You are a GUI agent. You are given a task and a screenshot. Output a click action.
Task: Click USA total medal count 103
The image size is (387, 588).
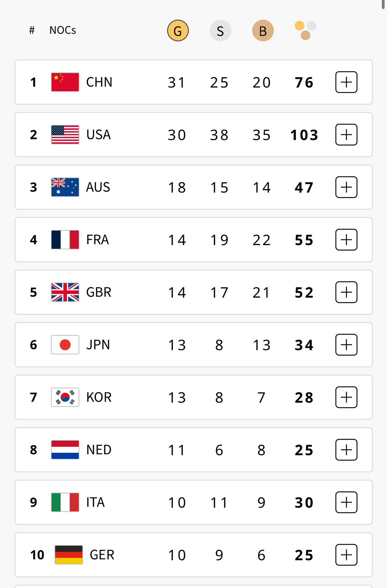pyautogui.click(x=304, y=135)
